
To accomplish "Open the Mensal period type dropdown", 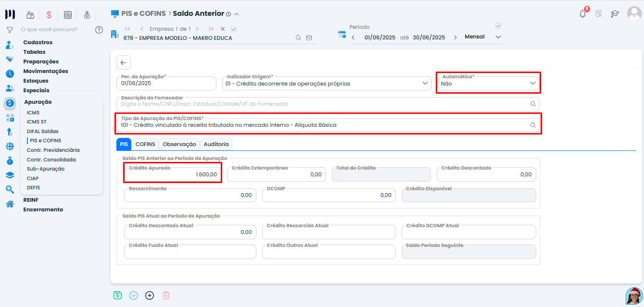I will coord(498,37).
